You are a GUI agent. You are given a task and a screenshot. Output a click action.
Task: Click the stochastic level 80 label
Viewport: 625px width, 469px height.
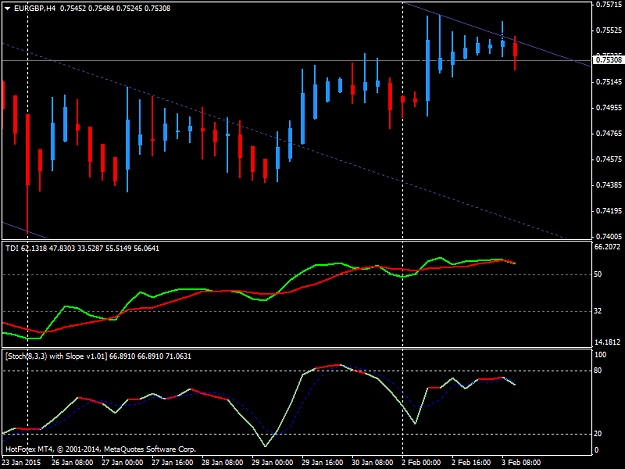[x=598, y=371]
